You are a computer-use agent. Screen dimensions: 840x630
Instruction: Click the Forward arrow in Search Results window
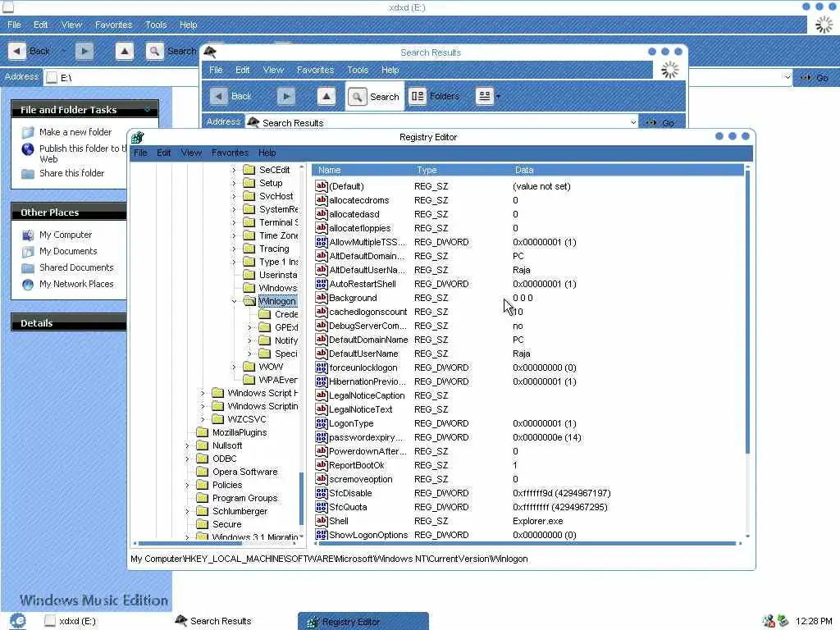[286, 97]
